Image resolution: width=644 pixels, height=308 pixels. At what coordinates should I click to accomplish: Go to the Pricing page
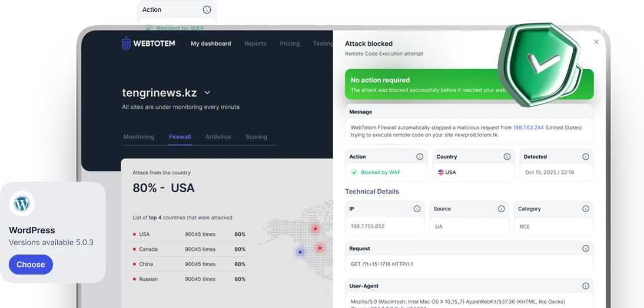click(290, 43)
